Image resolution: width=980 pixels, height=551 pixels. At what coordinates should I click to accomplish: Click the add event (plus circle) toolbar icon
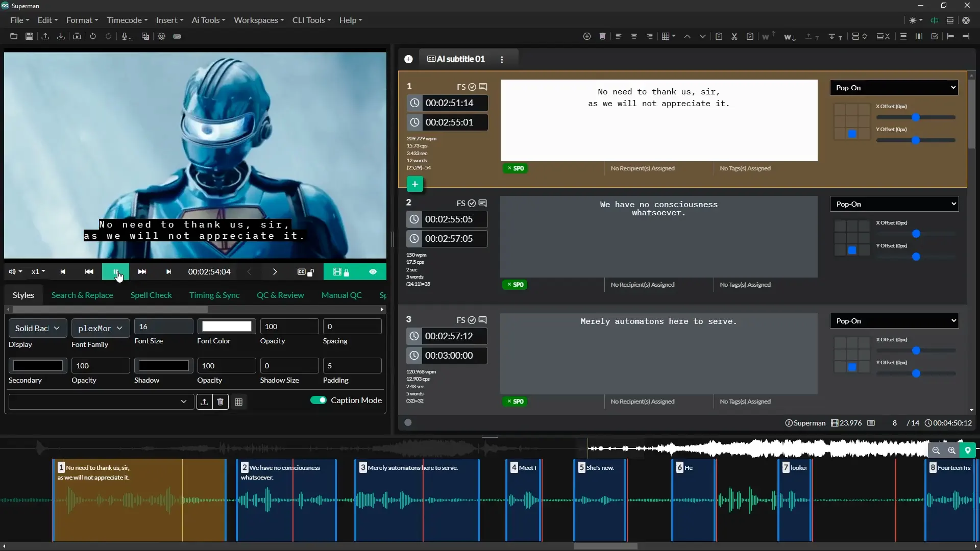[587, 36]
